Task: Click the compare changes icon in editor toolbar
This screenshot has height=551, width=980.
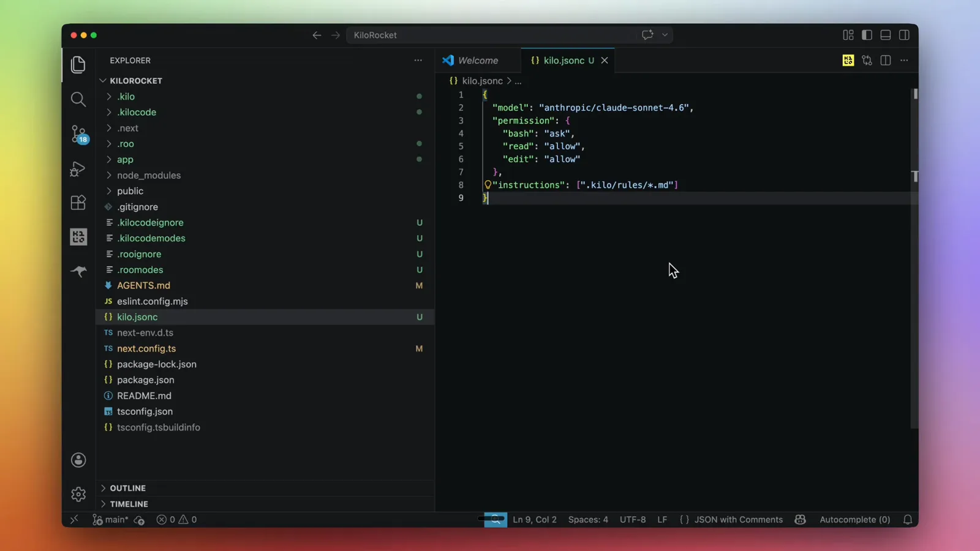Action: click(x=867, y=60)
